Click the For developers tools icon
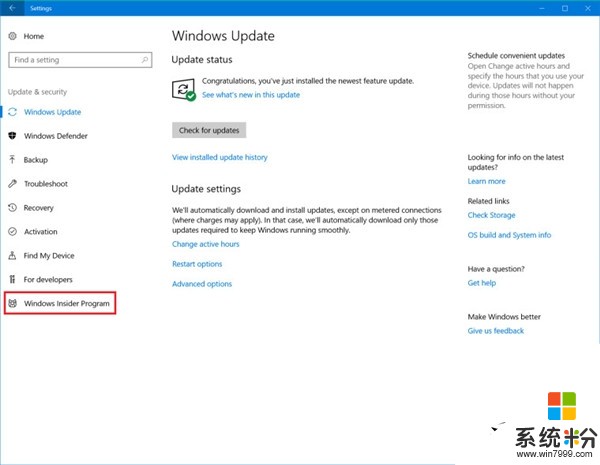 [x=12, y=279]
